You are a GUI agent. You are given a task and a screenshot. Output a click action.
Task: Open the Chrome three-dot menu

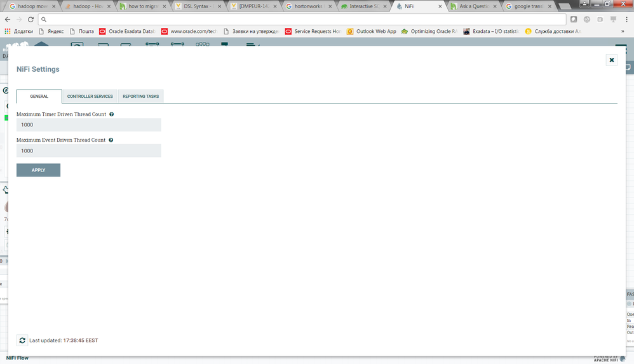[627, 20]
